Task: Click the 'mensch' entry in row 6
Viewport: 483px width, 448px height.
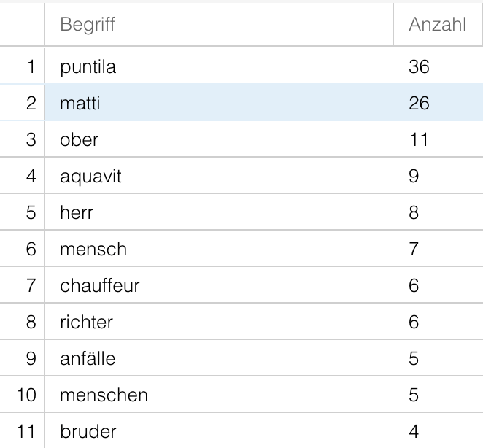Action: pyautogui.click(x=93, y=250)
